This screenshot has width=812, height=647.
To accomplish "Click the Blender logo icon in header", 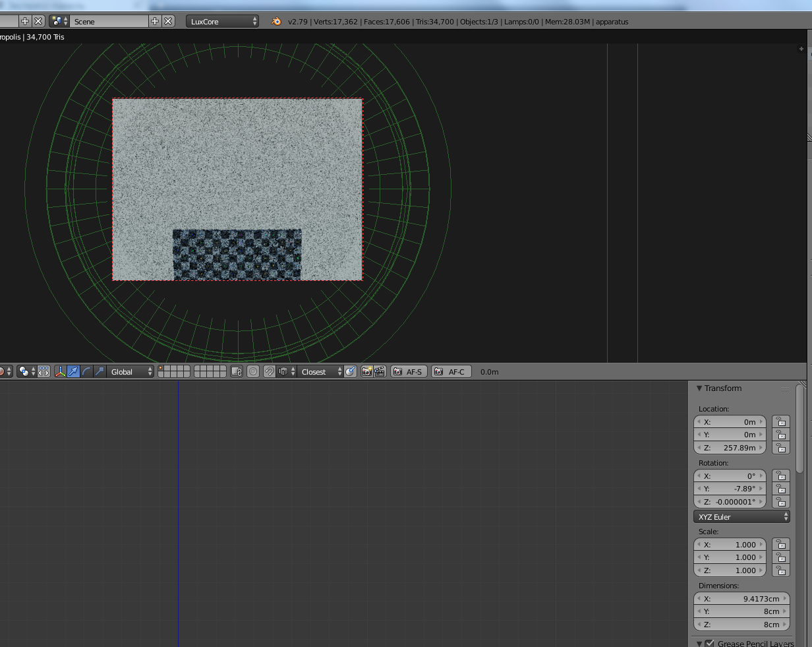I will pos(276,22).
